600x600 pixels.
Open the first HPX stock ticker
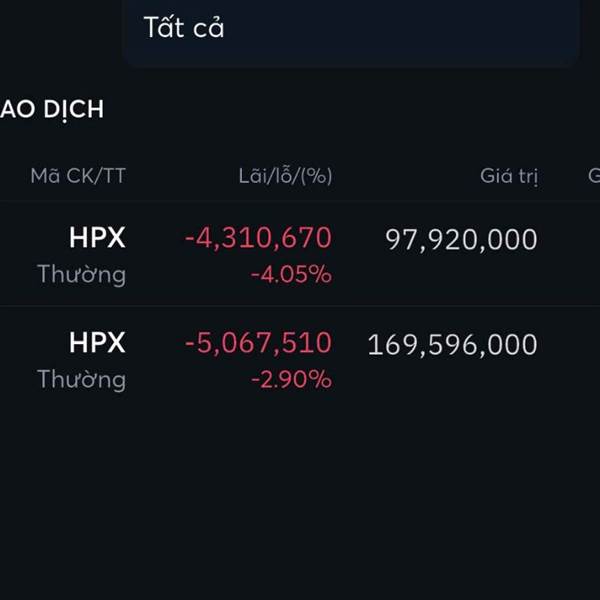pyautogui.click(x=97, y=238)
